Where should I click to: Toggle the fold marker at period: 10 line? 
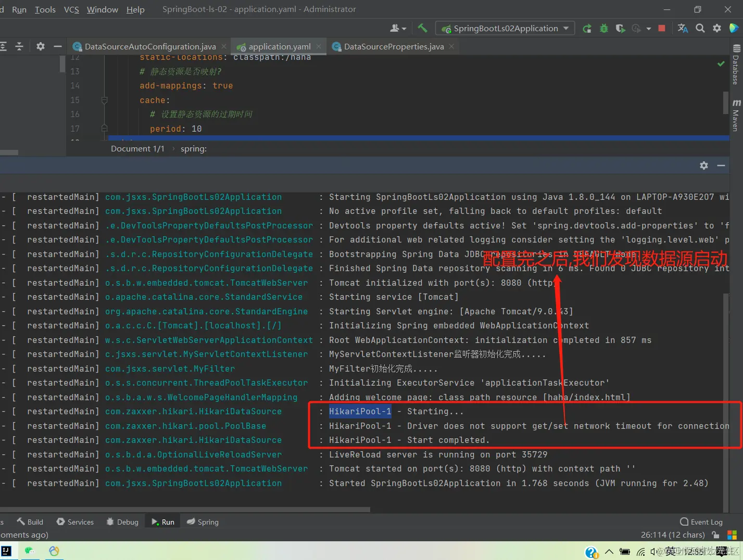coord(104,128)
